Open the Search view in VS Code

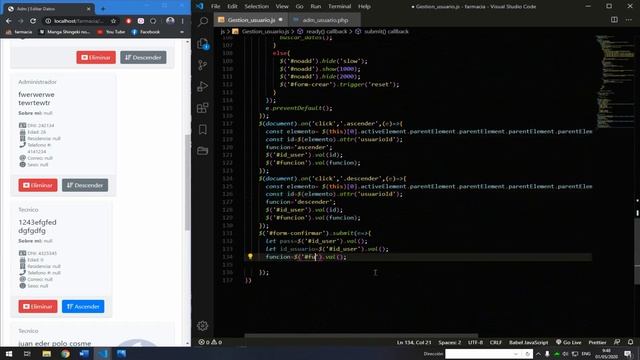pos(202,22)
